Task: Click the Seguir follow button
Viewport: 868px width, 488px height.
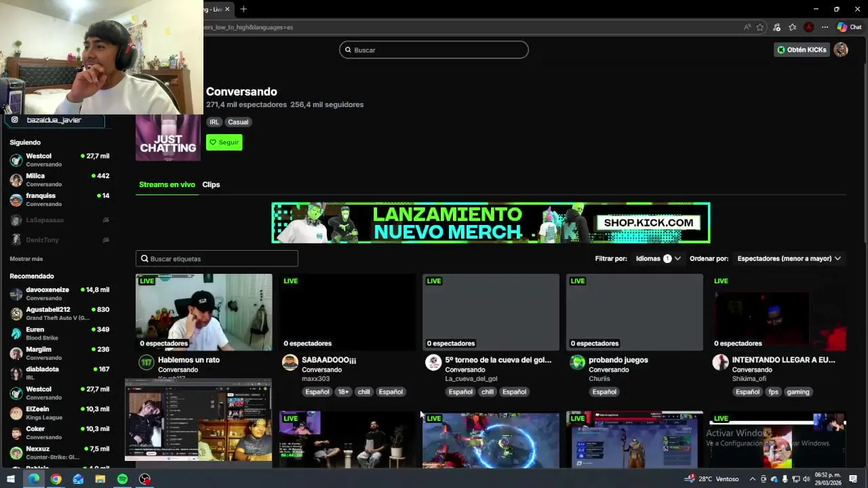Action: click(224, 142)
